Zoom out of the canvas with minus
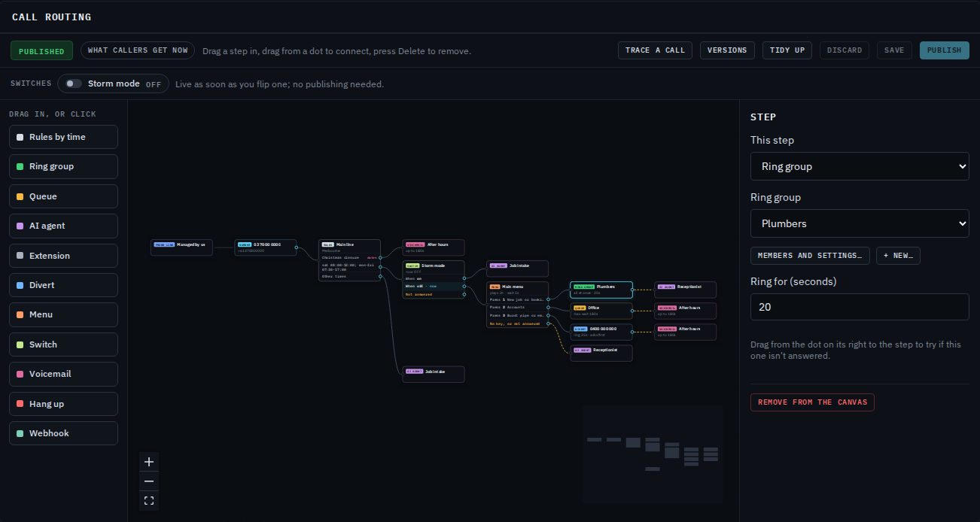This screenshot has height=522, width=980. click(149, 481)
